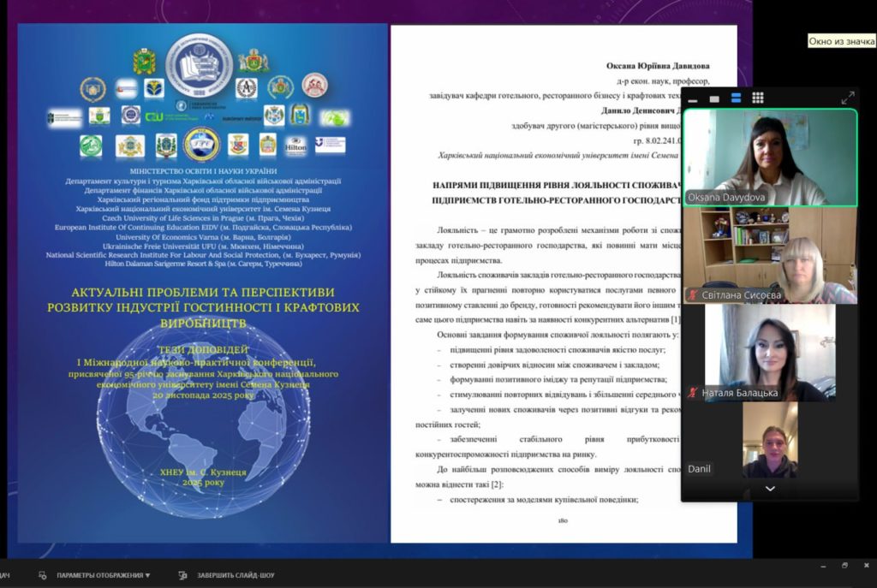877x588 pixels.
Task: Switch video panel to gallery grid view
Action: pyautogui.click(x=758, y=98)
